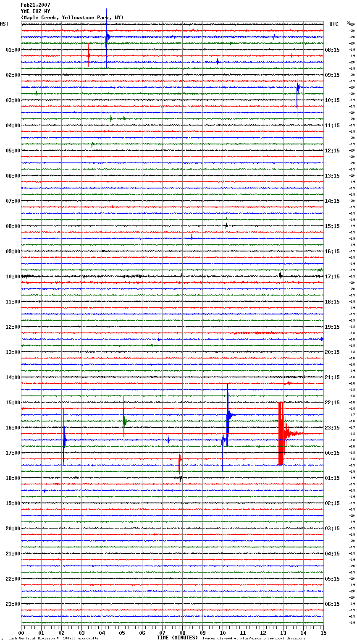The width and height of the screenshot is (357, 644).
Task: Select the 03:00 MST row label
Action: pos(13,100)
